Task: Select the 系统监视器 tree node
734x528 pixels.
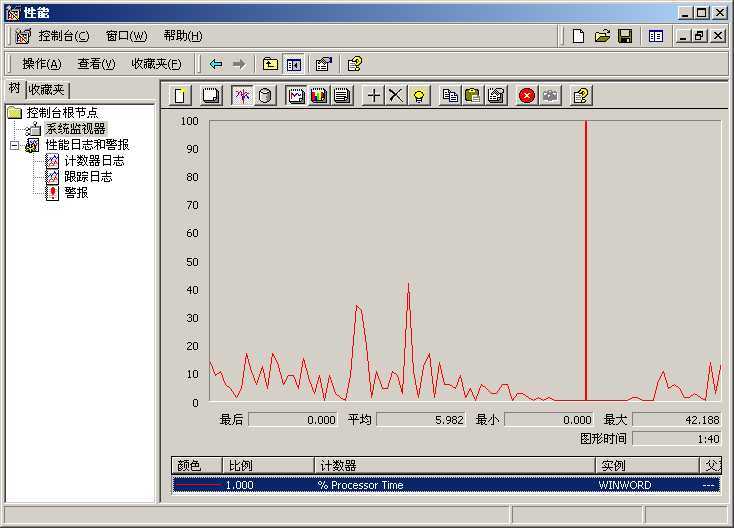Action: (75, 129)
